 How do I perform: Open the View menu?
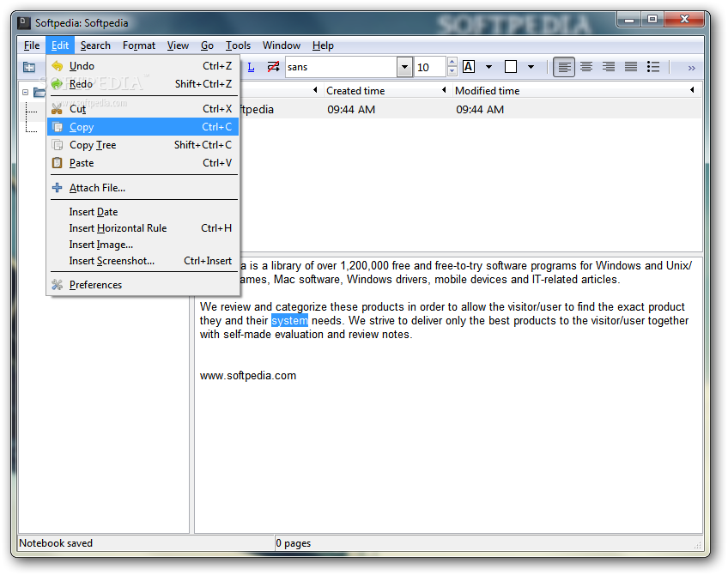click(x=178, y=45)
